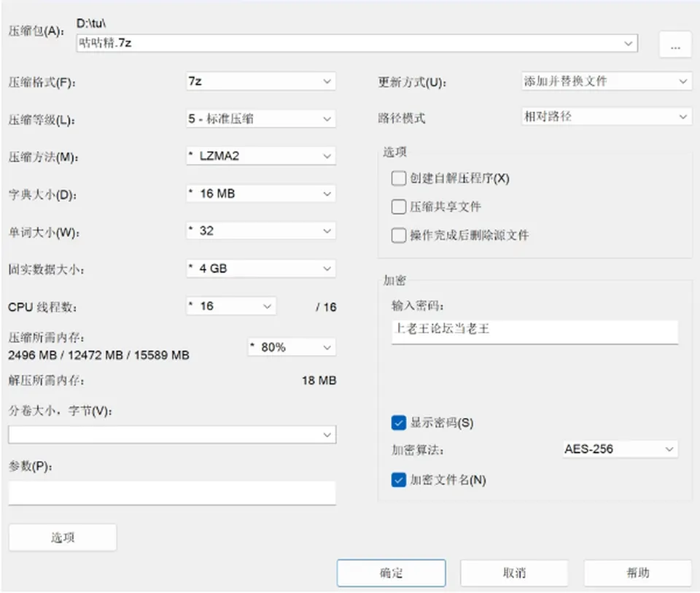The height and width of the screenshot is (593, 700).
Task: Click the "D:\tu\" path text
Action: 91,23
